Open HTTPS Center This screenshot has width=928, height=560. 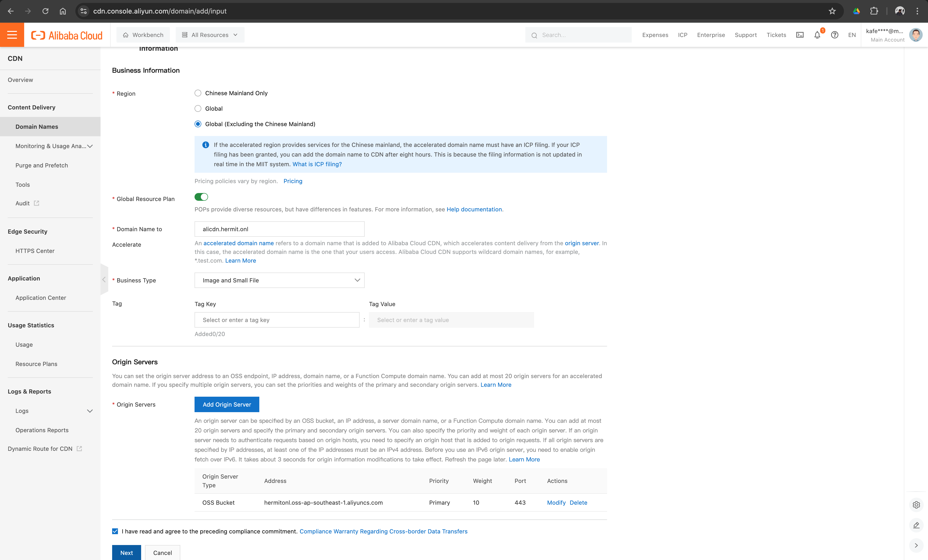[35, 251]
